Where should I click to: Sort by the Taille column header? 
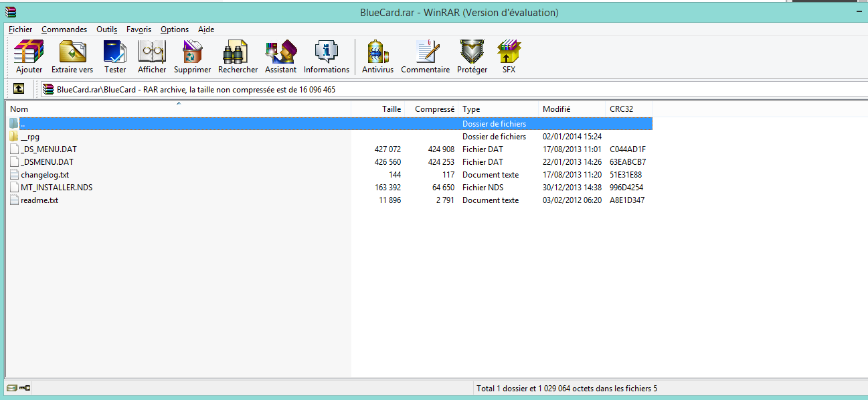tap(378, 109)
